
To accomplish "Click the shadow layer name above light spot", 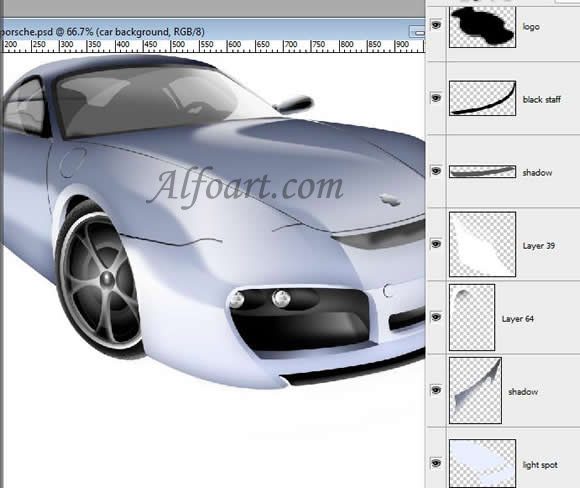I will (x=523, y=391).
